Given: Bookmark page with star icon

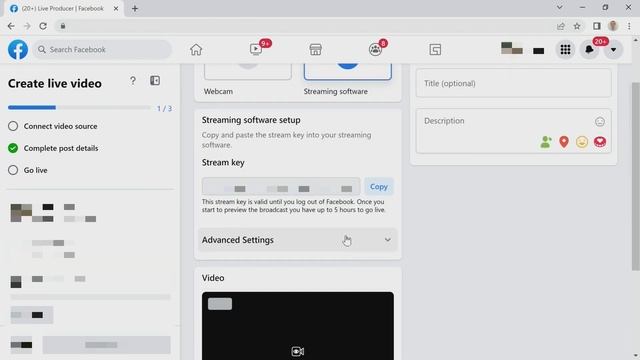Looking at the screenshot, I should pyautogui.click(x=577, y=26).
